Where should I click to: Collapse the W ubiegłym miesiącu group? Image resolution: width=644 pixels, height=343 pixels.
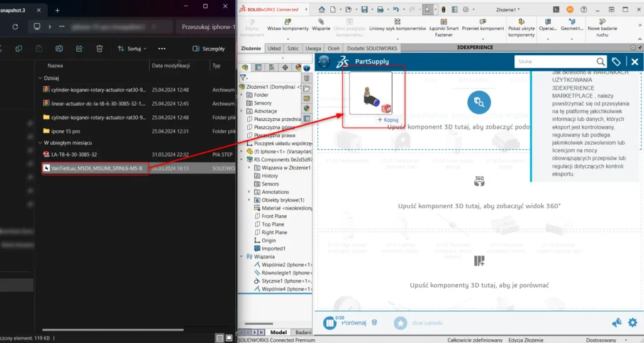tap(40, 143)
